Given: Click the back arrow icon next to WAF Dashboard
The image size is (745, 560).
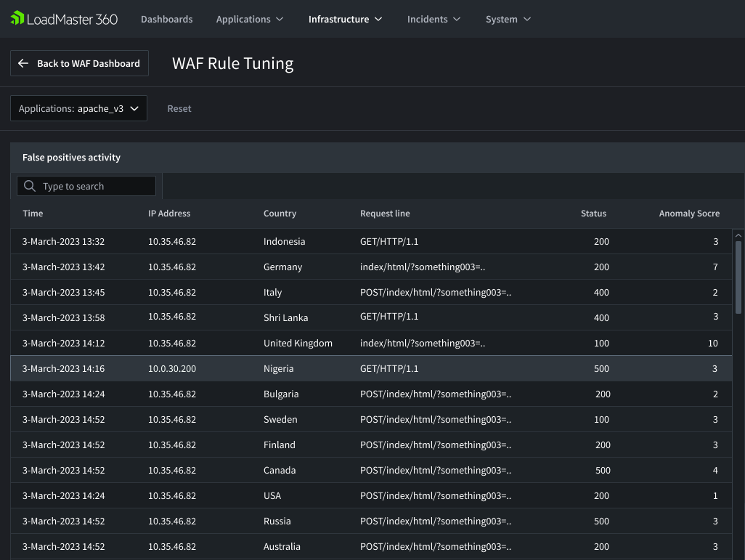Looking at the screenshot, I should point(23,63).
